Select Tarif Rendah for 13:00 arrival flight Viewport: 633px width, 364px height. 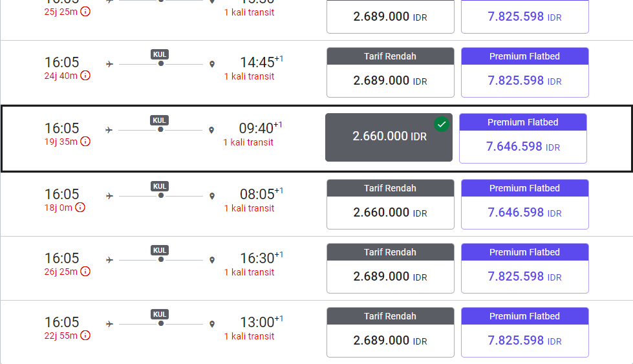[390, 332]
